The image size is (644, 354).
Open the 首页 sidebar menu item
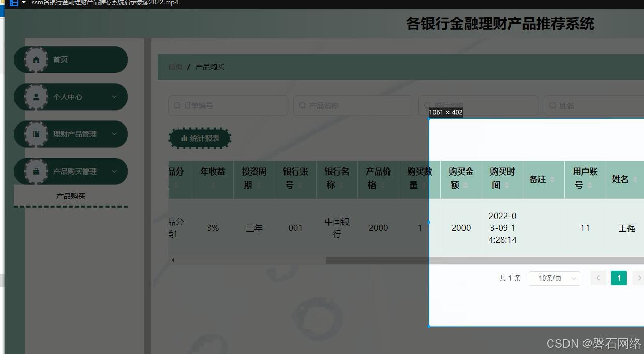(x=71, y=59)
